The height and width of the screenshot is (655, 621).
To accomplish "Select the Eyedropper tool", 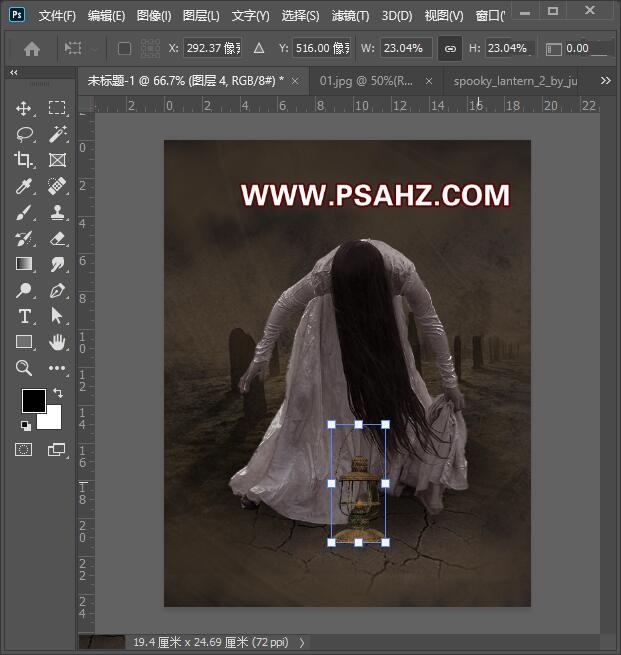I will (24, 186).
